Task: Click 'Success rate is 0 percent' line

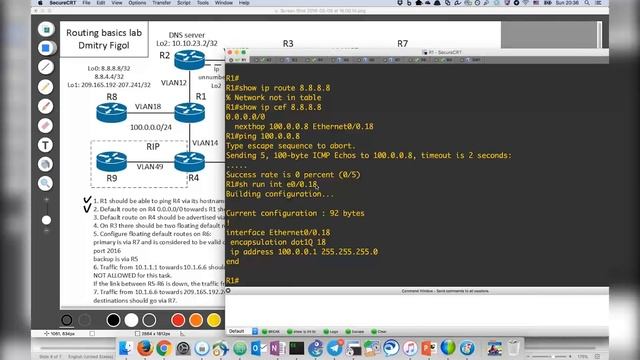Action: click(293, 175)
